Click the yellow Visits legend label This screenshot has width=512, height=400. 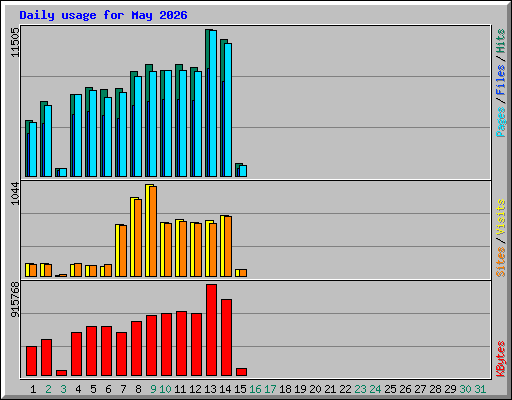[x=500, y=218]
